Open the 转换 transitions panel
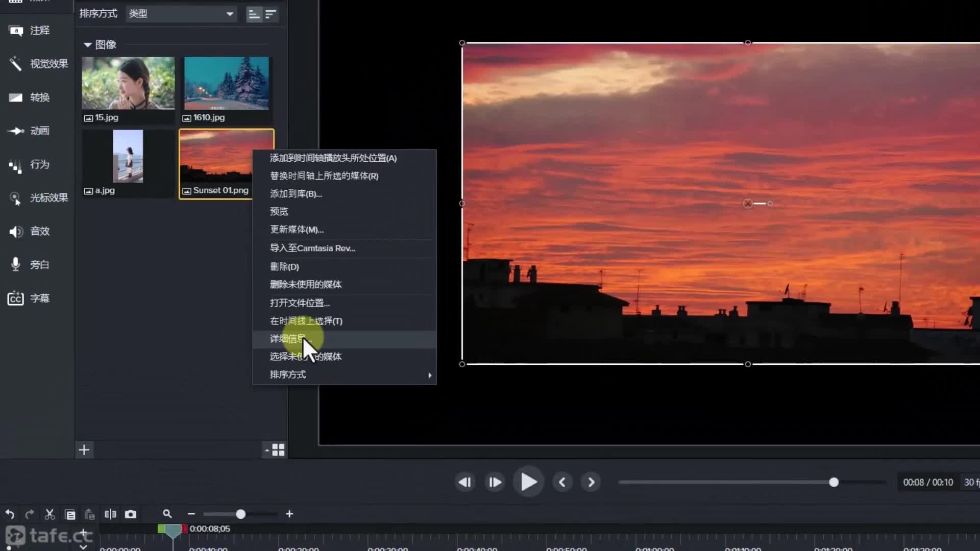Viewport: 980px width, 551px height. click(30, 97)
